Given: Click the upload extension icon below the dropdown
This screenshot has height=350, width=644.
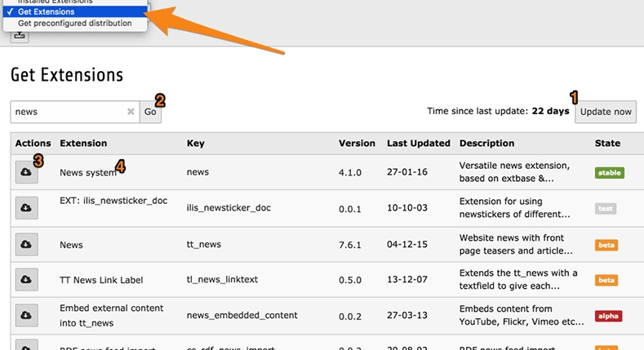Looking at the screenshot, I should [x=20, y=34].
